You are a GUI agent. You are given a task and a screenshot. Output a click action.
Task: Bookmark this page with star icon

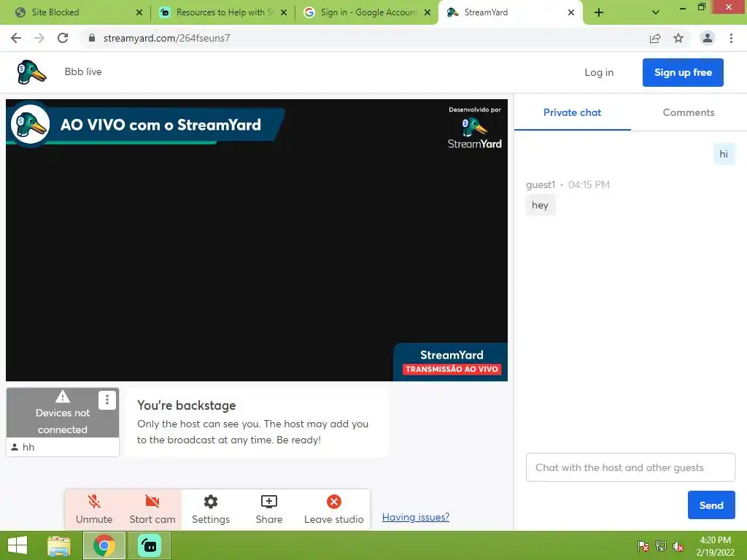tap(678, 38)
